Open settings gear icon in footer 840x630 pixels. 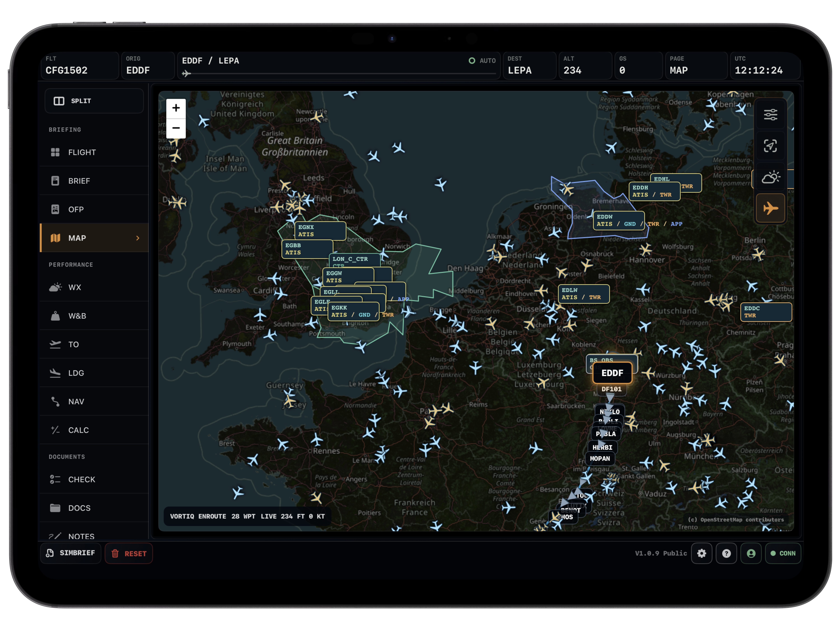coord(701,553)
